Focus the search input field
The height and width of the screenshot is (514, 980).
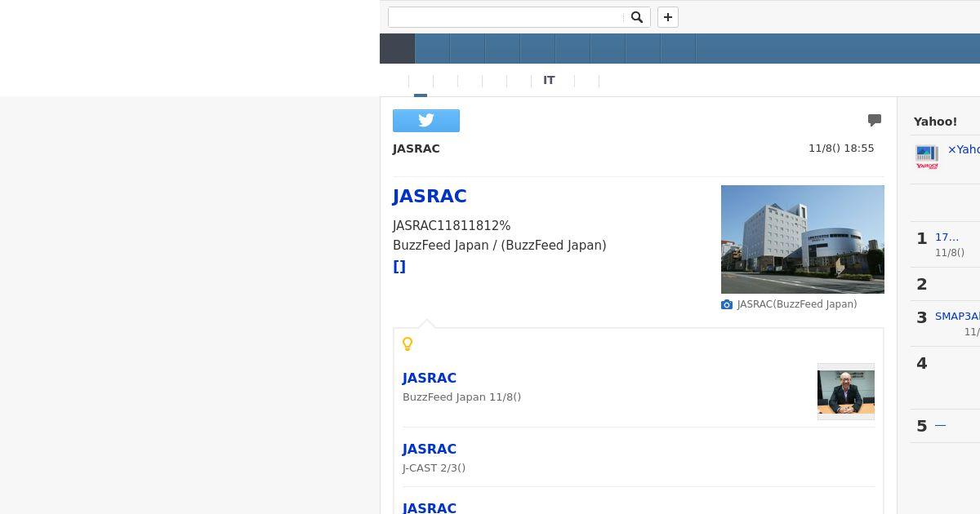[506, 17]
